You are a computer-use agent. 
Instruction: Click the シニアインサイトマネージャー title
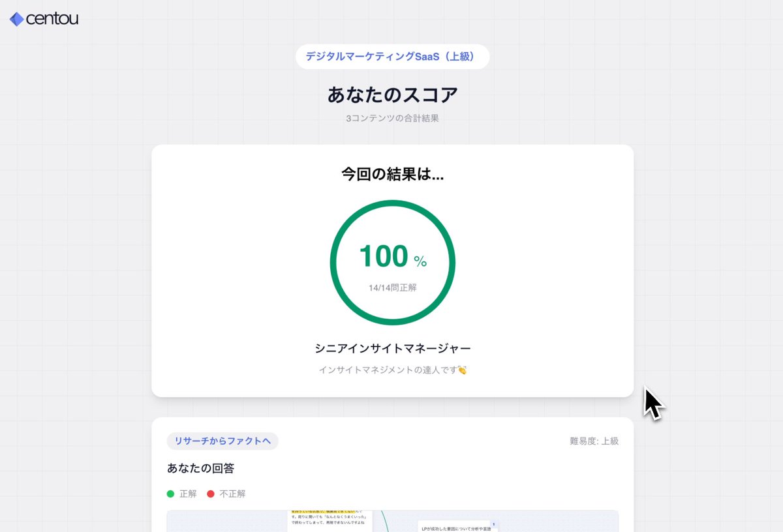pos(392,348)
